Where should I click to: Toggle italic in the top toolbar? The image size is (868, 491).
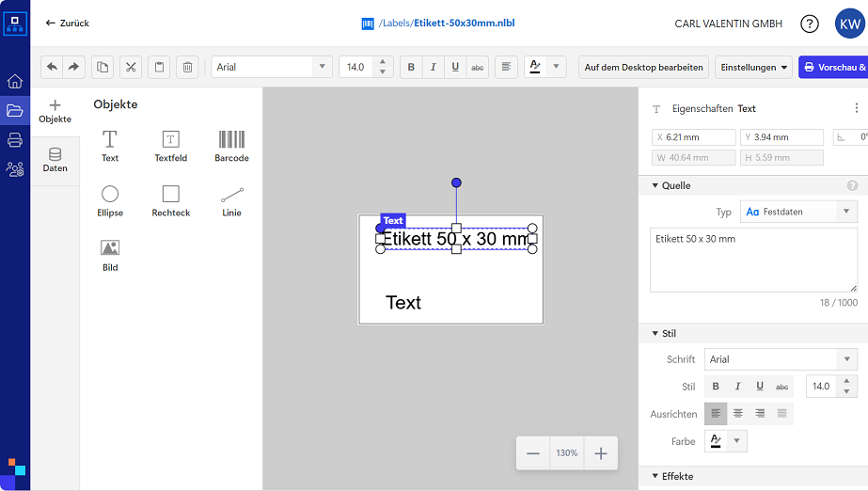coord(434,67)
